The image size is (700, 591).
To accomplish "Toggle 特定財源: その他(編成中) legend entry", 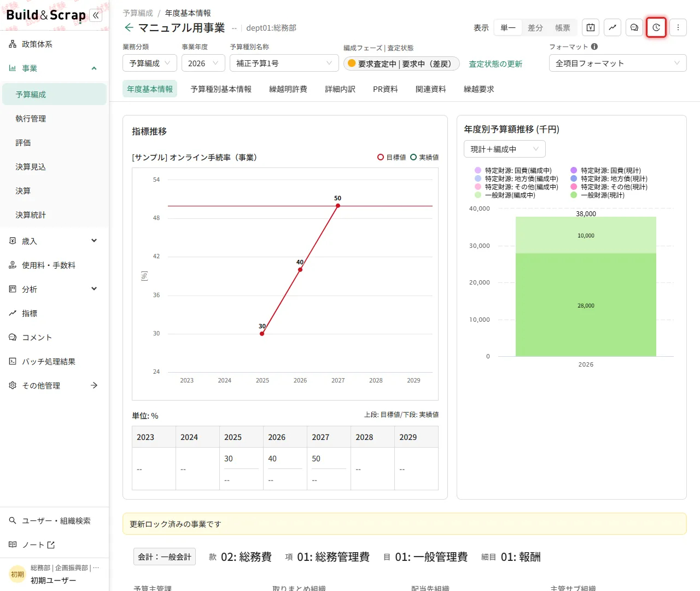I will pyautogui.click(x=516, y=187).
